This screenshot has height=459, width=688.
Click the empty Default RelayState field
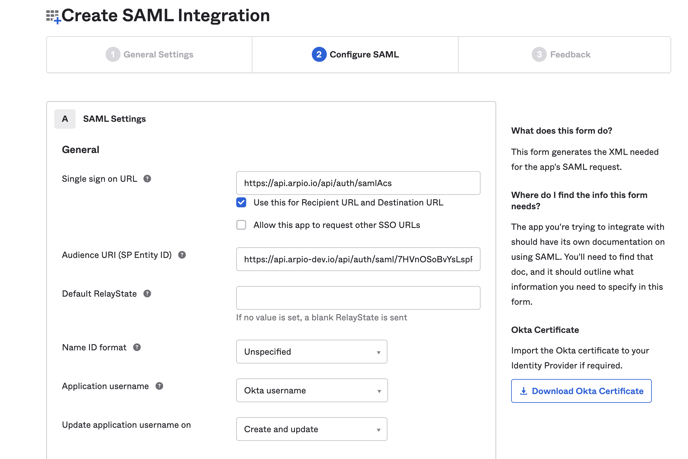pyautogui.click(x=358, y=298)
